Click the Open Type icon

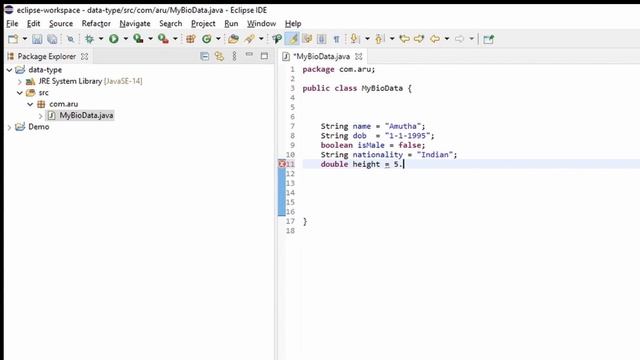[233, 39]
